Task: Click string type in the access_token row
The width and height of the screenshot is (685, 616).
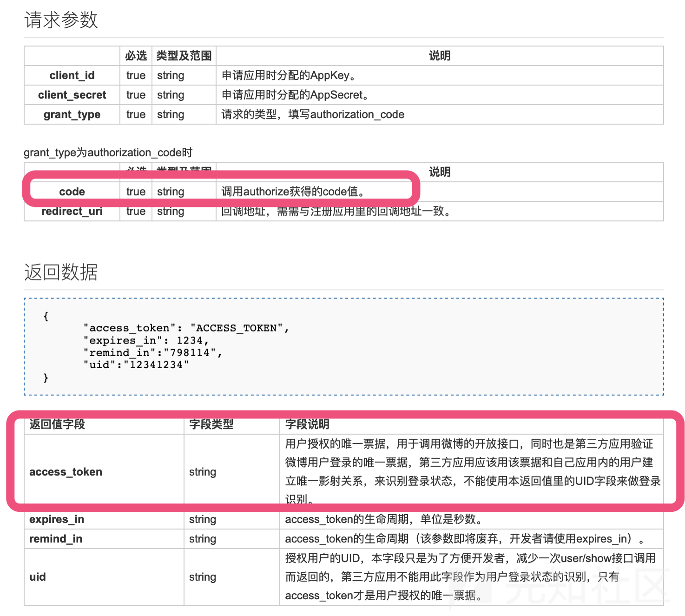Action: [x=203, y=472]
